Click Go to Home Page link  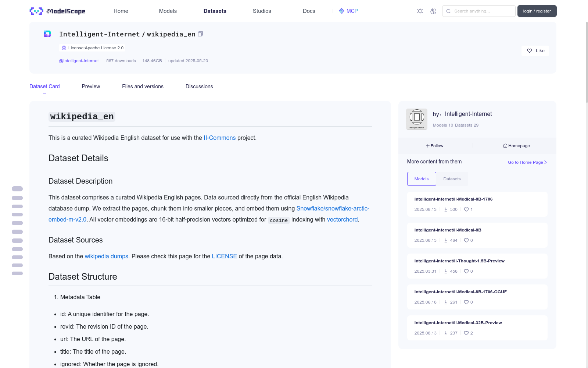pyautogui.click(x=527, y=162)
